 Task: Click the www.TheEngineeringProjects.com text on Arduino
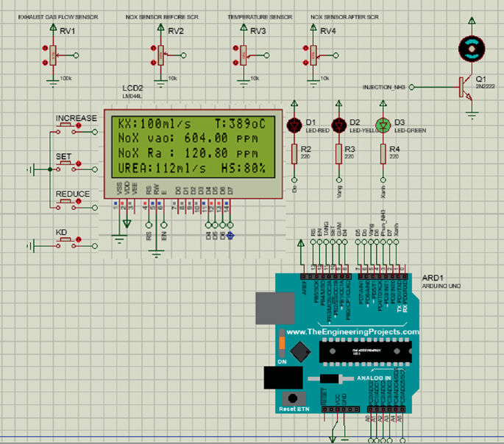coord(352,332)
